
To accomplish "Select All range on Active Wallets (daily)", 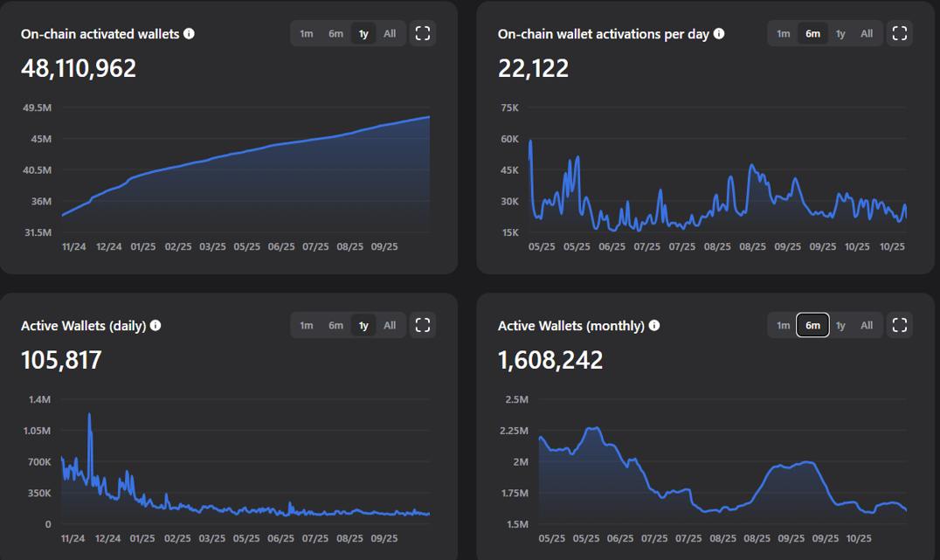I will coord(390,325).
